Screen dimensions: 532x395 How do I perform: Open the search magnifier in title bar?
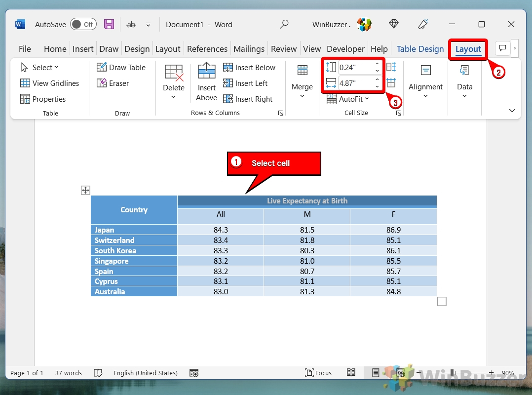tap(284, 24)
